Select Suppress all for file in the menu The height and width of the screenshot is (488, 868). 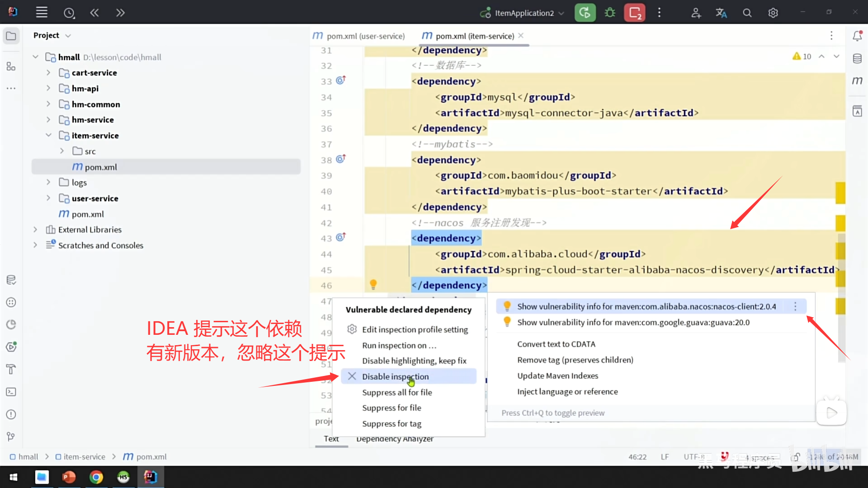point(397,392)
